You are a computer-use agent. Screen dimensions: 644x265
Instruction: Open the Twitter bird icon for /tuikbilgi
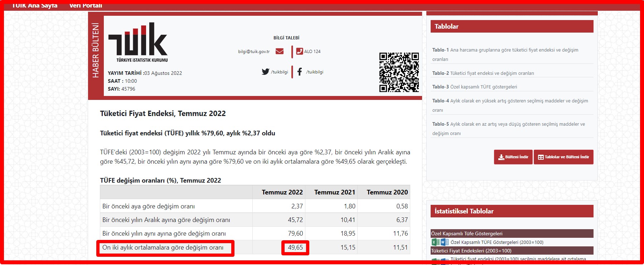(265, 72)
